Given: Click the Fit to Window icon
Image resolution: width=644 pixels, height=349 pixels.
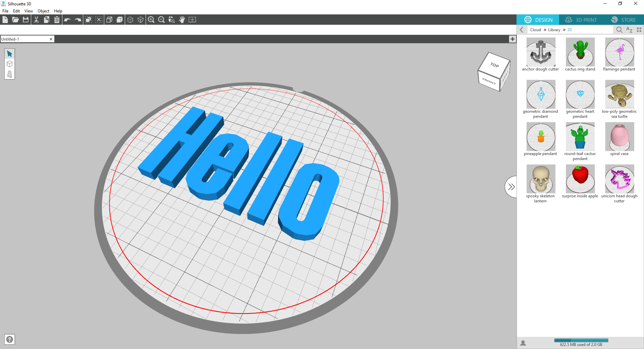Looking at the screenshot, I should pos(192,20).
